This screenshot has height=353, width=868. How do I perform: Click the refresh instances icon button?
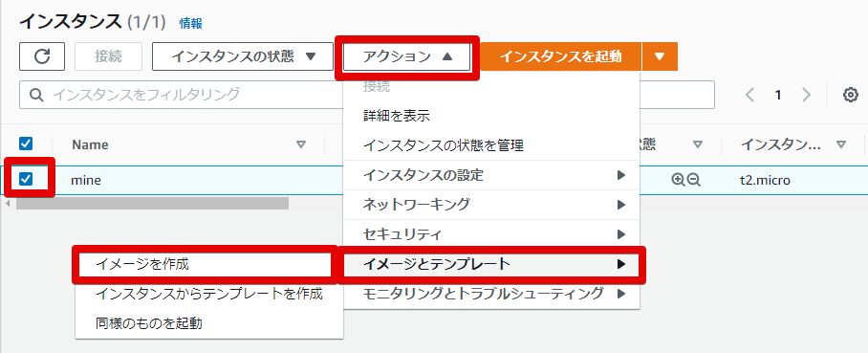42,56
